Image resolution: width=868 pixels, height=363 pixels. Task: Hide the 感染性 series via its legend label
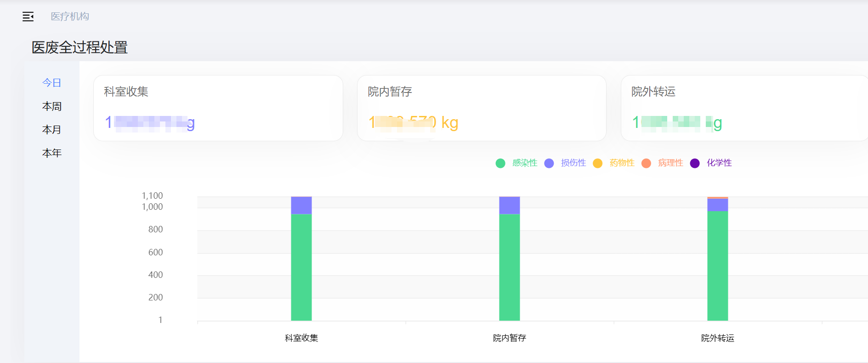(525, 163)
